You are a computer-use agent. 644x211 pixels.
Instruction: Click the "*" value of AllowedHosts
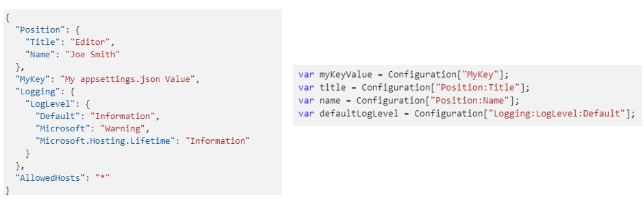coord(102,178)
